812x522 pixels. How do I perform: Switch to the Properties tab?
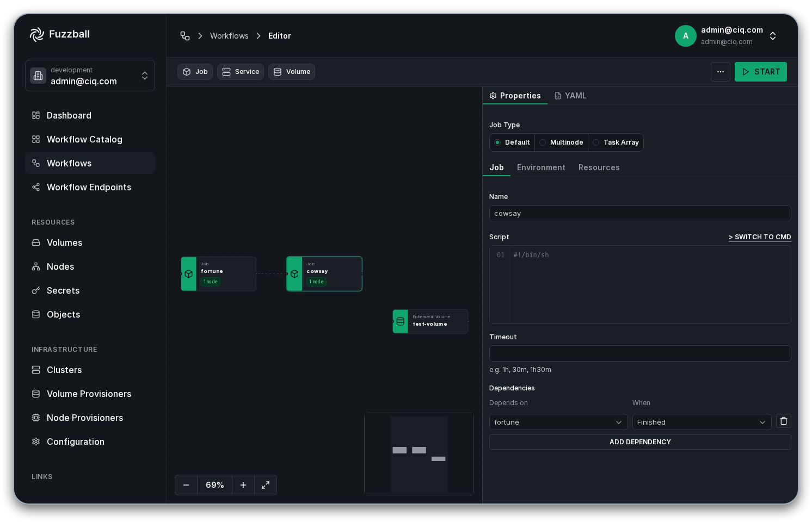pos(515,96)
